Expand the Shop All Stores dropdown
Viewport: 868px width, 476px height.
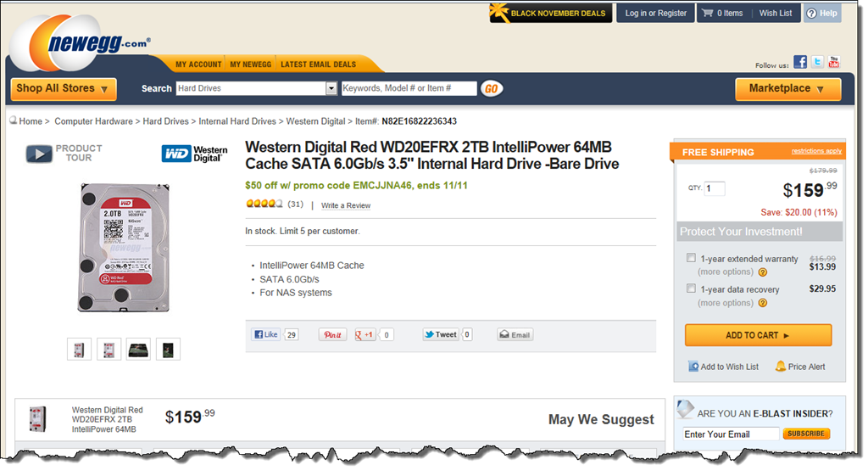63,88
